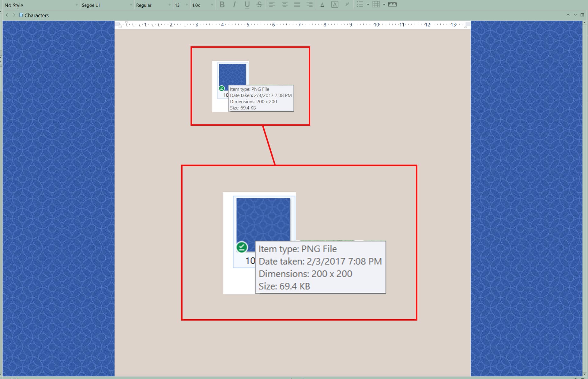Toggle underline formatting
Image resolution: width=588 pixels, height=379 pixels.
coord(247,5)
